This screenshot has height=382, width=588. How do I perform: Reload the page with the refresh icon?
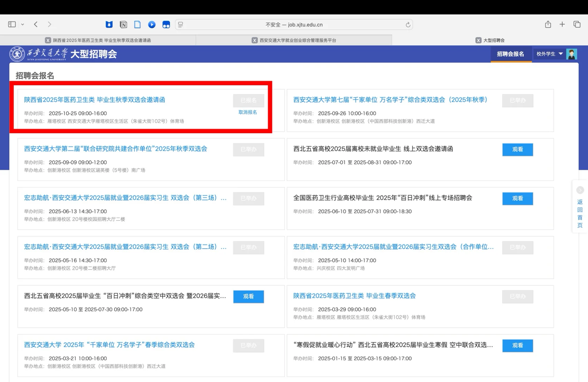coord(408,24)
